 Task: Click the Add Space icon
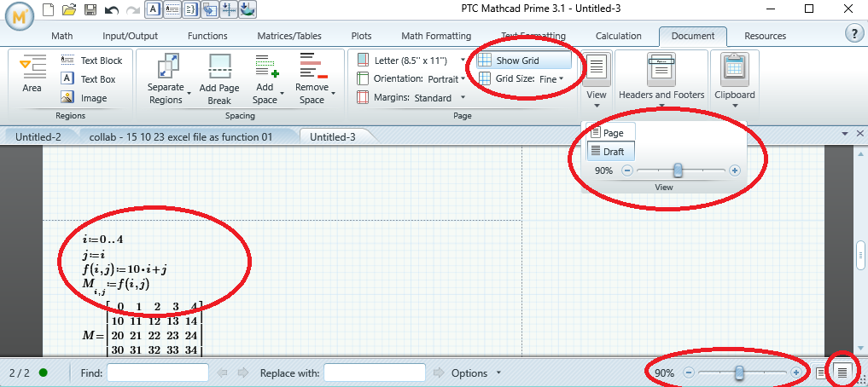pyautogui.click(x=267, y=66)
